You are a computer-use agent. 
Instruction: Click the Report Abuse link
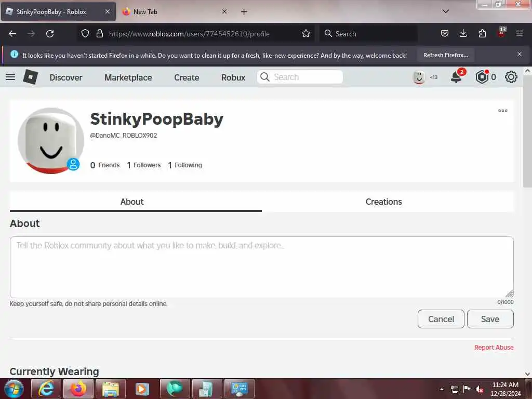(x=494, y=348)
